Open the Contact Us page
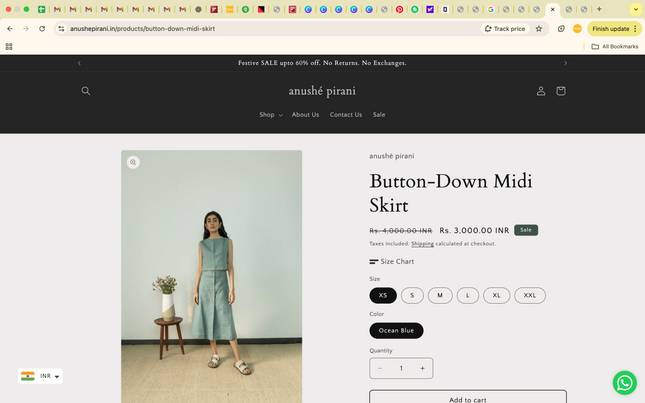 [x=346, y=115]
